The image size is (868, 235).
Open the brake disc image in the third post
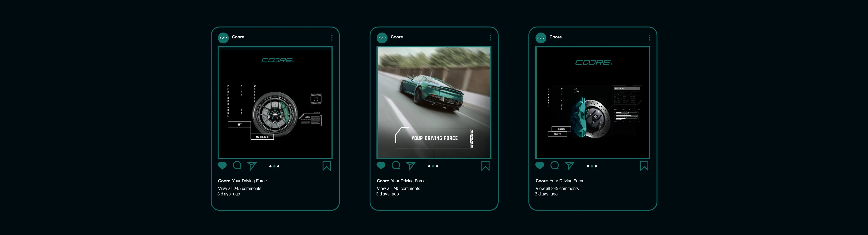point(593,102)
